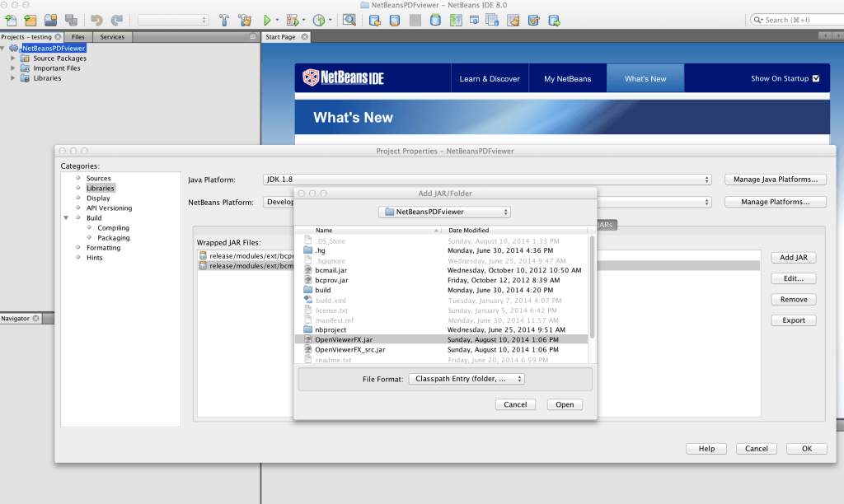This screenshot has width=844, height=504.
Task: Select the Save All icon
Action: click(x=71, y=18)
